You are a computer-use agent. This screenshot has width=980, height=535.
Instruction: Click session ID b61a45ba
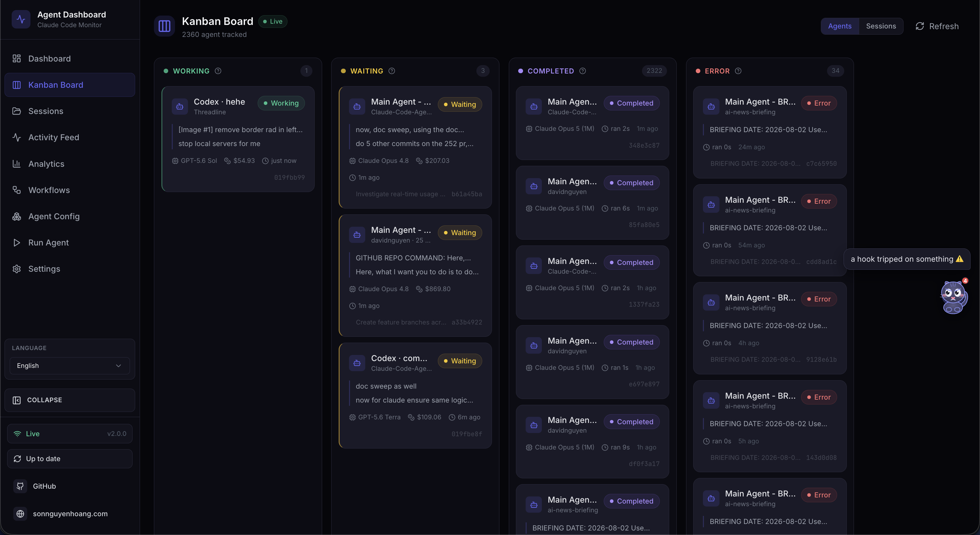click(466, 194)
